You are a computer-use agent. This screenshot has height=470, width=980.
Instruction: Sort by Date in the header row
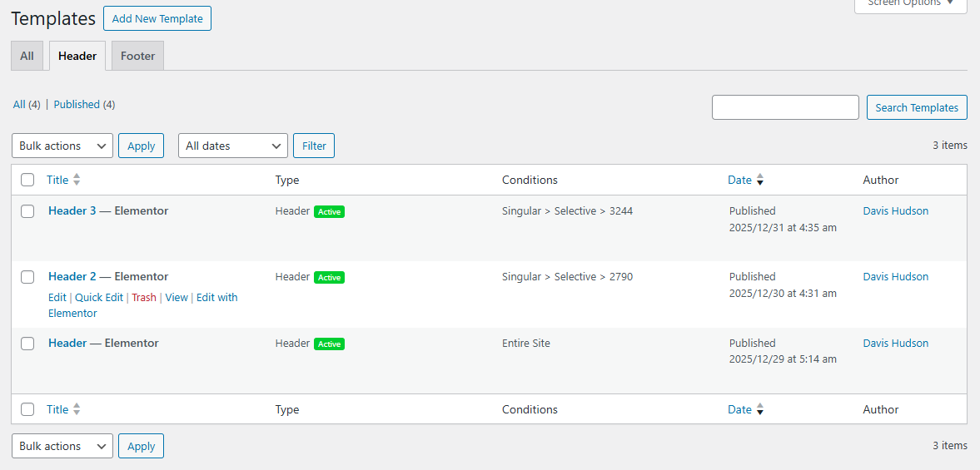point(739,180)
